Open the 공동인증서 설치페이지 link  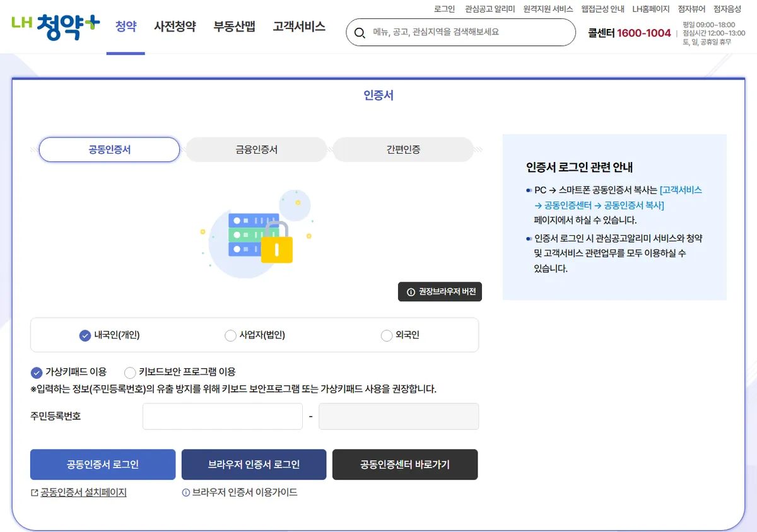[83, 492]
